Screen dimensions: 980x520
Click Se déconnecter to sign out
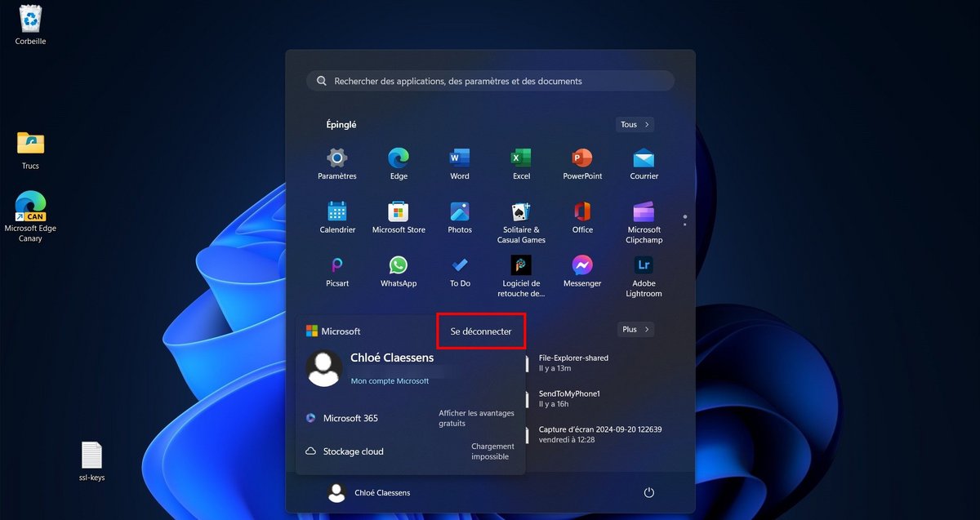(481, 331)
